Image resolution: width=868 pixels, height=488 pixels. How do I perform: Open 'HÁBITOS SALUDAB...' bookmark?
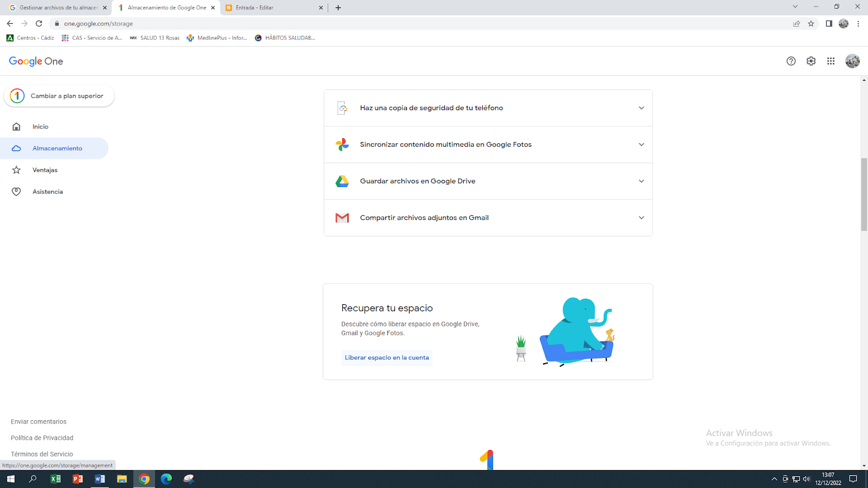pos(285,38)
